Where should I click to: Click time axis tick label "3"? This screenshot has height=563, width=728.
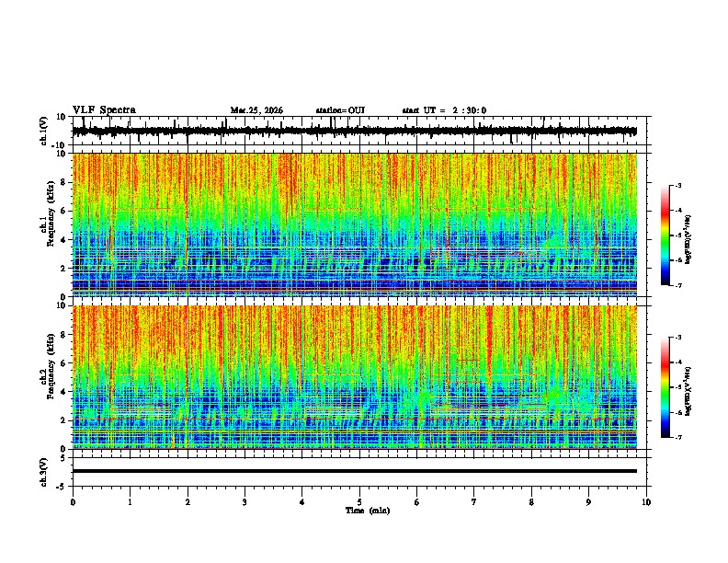(245, 502)
